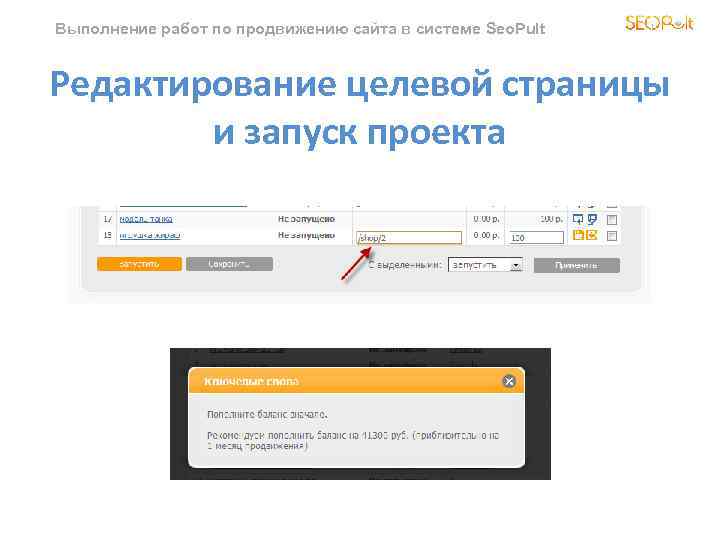Click the budget input field in row 18
The height and width of the screenshot is (540, 720).
point(535,238)
